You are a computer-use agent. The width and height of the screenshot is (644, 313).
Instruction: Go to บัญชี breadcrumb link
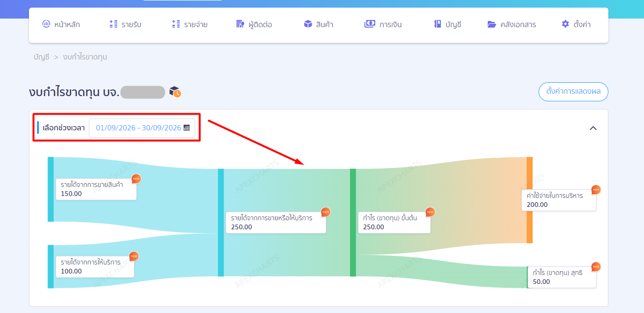tap(41, 57)
